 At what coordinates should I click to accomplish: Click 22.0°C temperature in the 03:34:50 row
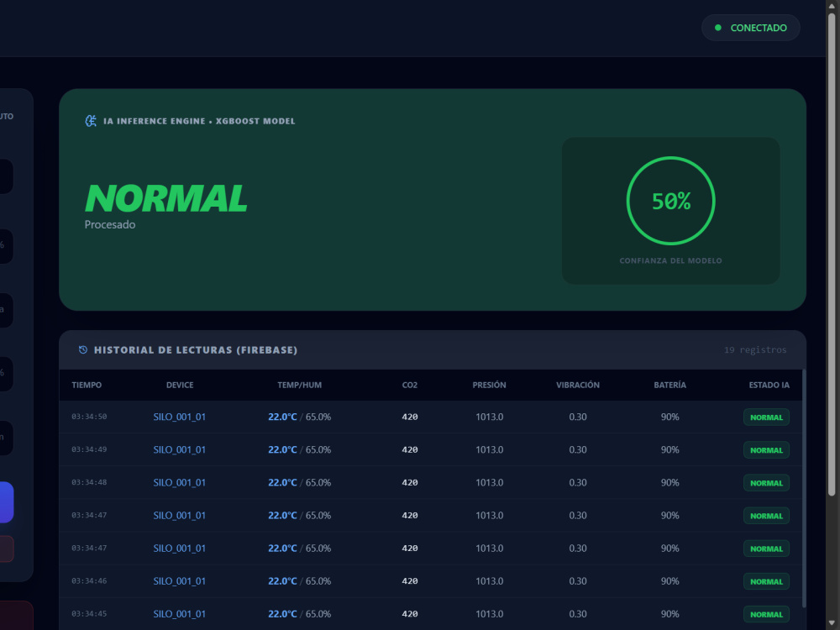(x=282, y=417)
